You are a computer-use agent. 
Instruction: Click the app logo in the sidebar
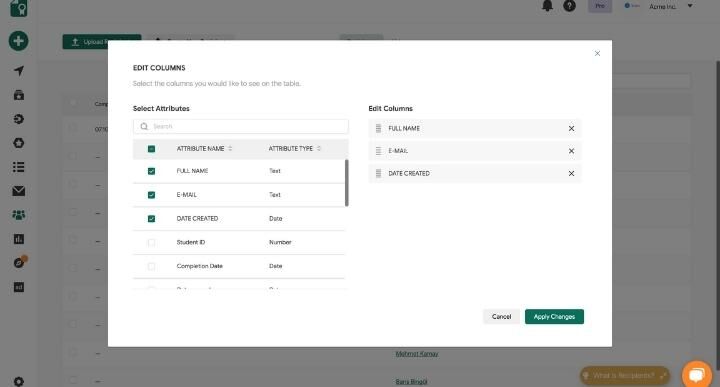pos(18,8)
